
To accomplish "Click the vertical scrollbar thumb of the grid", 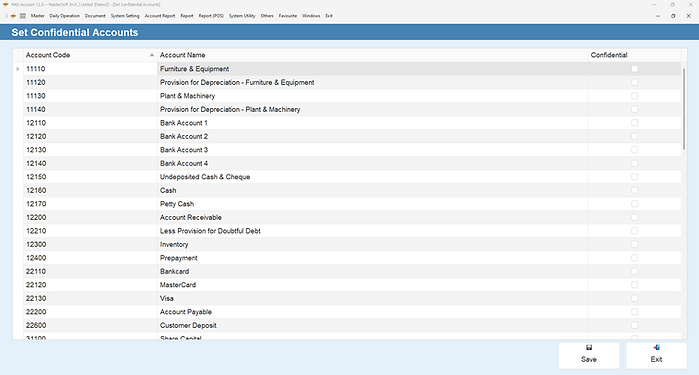I will (x=684, y=109).
